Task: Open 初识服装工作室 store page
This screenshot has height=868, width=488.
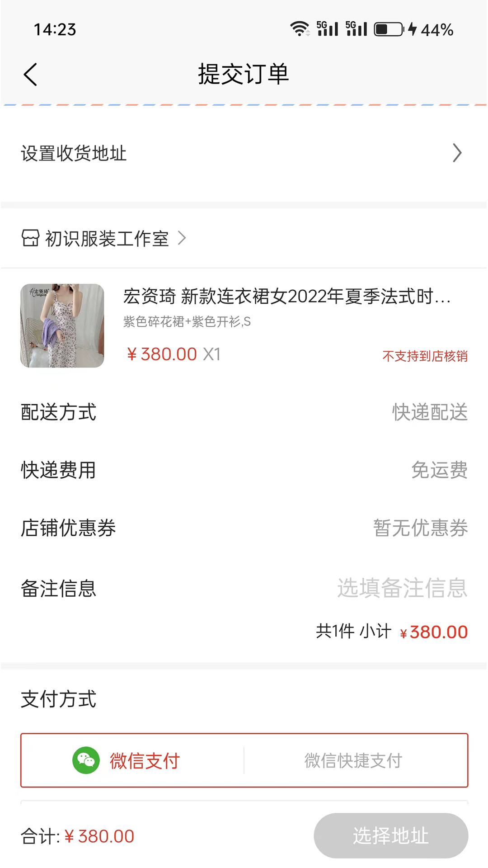Action: (107, 238)
